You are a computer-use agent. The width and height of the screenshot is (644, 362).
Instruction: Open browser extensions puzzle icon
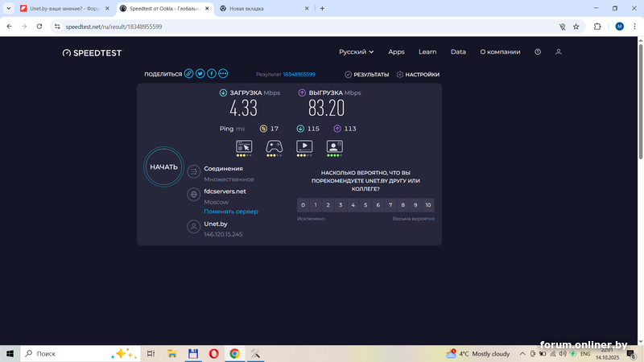pos(597,27)
